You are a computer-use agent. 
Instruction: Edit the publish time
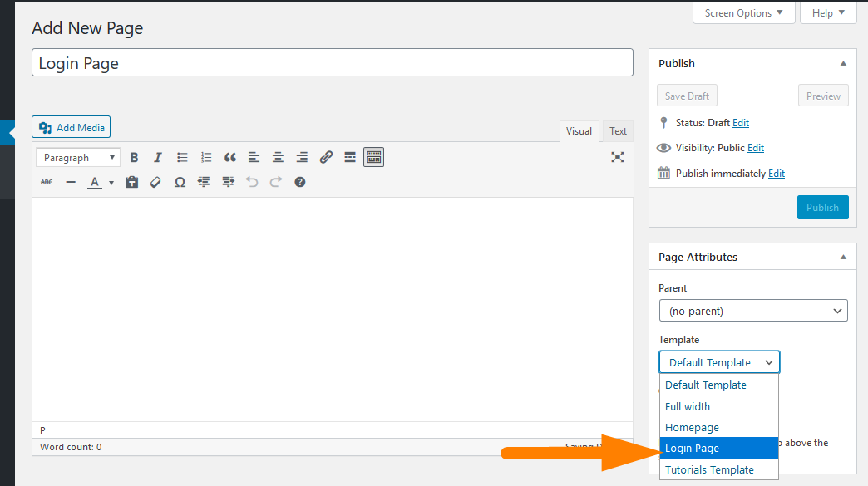click(x=776, y=174)
